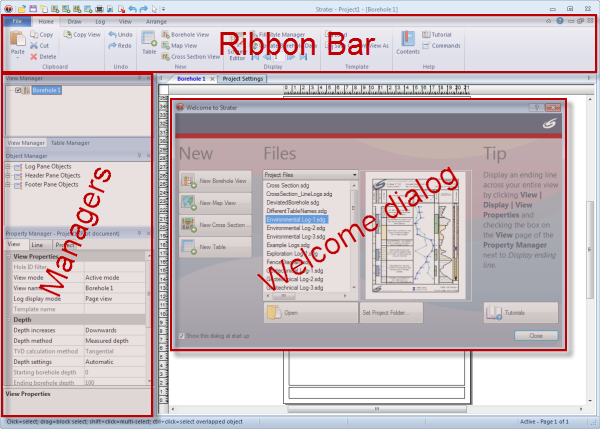This screenshot has height=429, width=600.
Task: Close the Borehole 1 document tab
Action: pyautogui.click(x=212, y=79)
